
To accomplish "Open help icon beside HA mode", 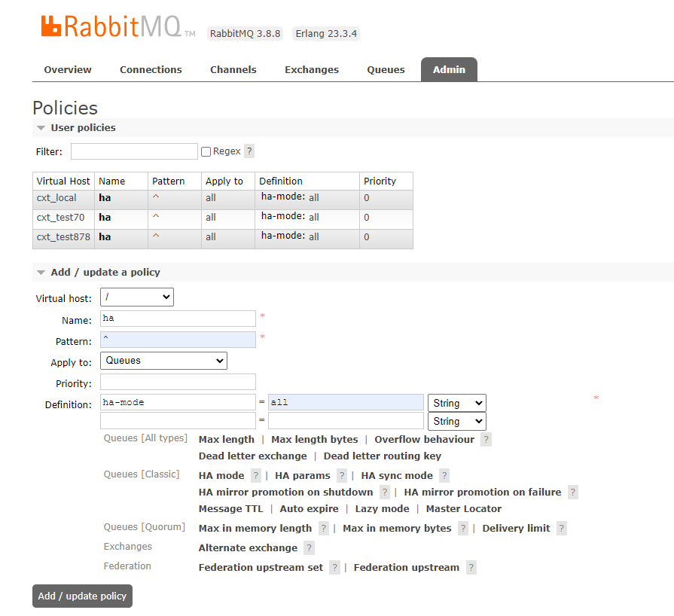I will [256, 475].
